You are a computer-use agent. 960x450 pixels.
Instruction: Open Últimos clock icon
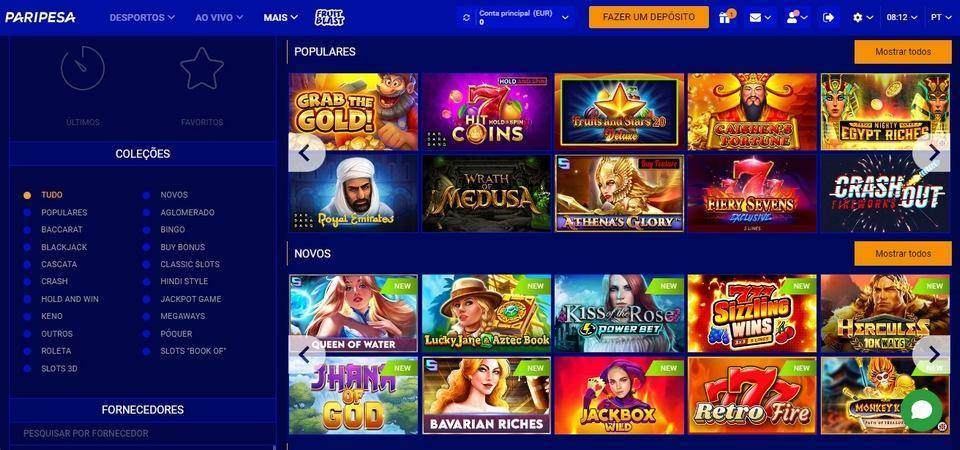(x=83, y=69)
